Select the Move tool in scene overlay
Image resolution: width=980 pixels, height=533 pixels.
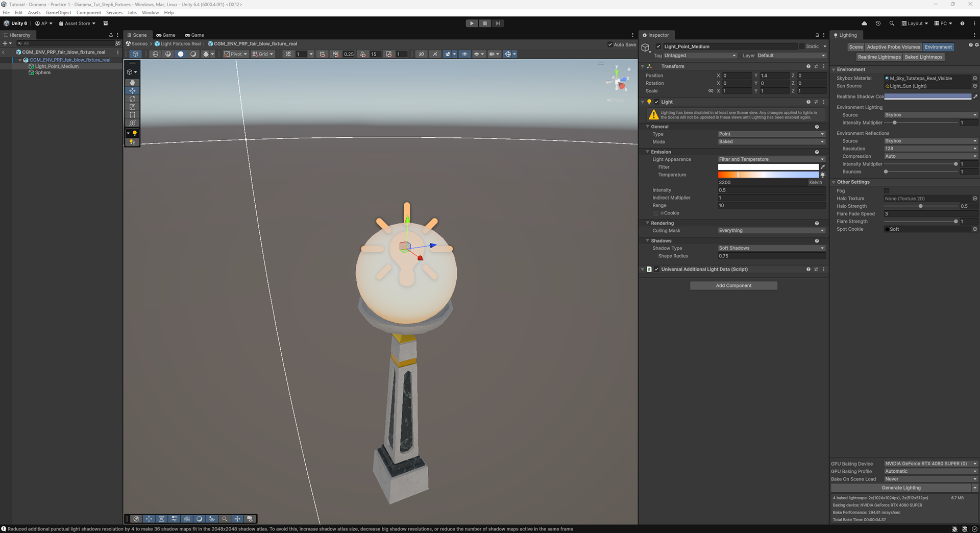(132, 90)
